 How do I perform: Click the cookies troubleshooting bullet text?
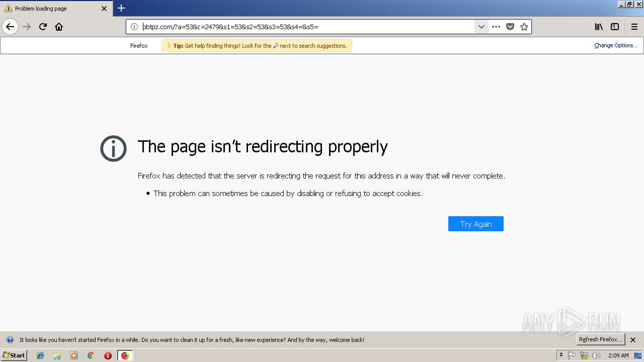(x=288, y=193)
